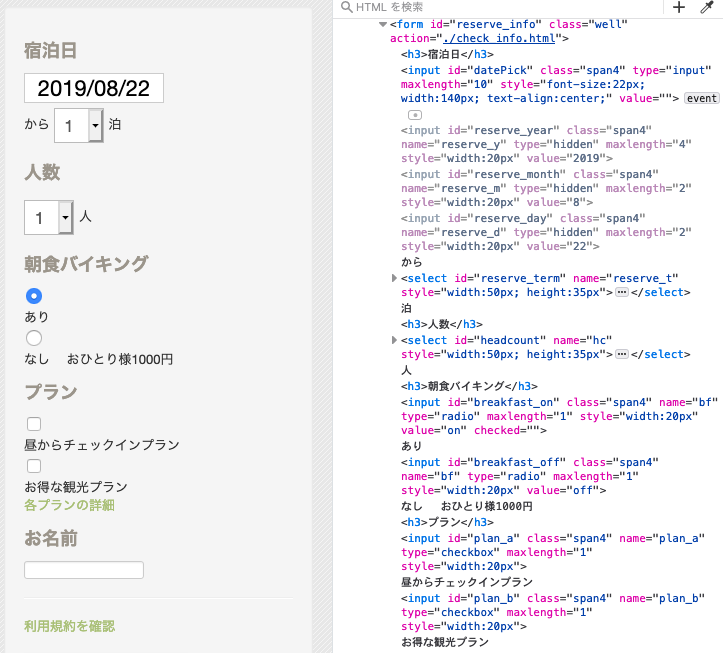This screenshot has height=653, width=723.
Task: Click the ./check_info.html action link
Action: point(499,38)
